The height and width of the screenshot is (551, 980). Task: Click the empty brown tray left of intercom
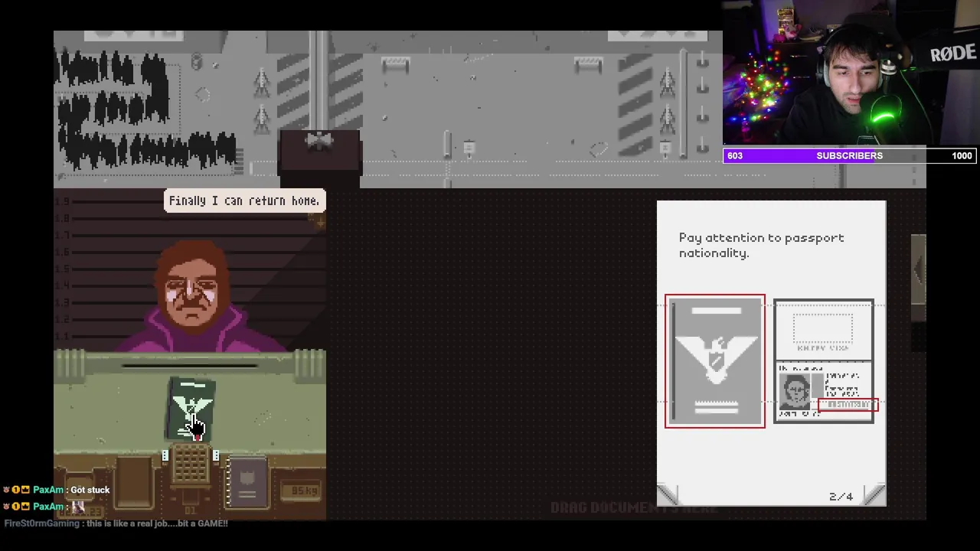pyautogui.click(x=133, y=482)
